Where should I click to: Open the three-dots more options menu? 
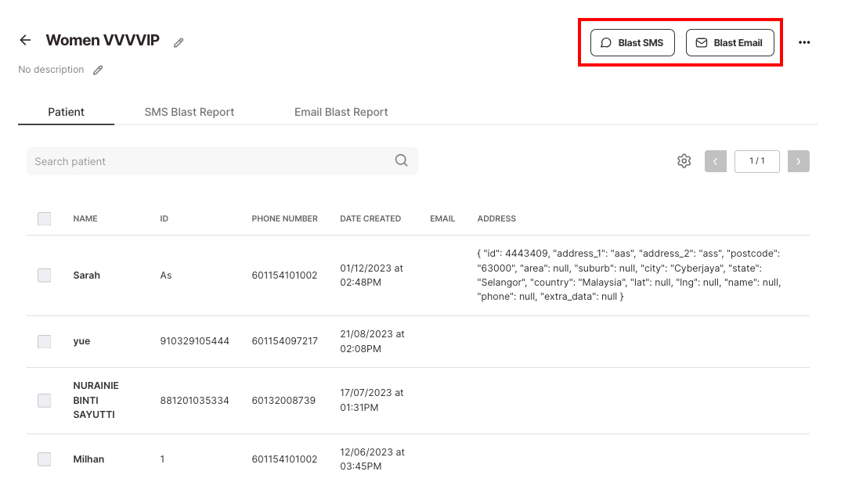tap(804, 42)
